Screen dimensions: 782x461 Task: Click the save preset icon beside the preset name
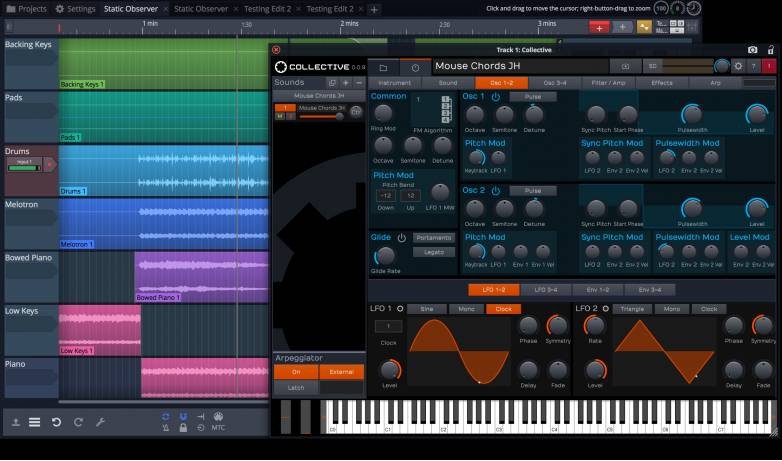coord(625,66)
